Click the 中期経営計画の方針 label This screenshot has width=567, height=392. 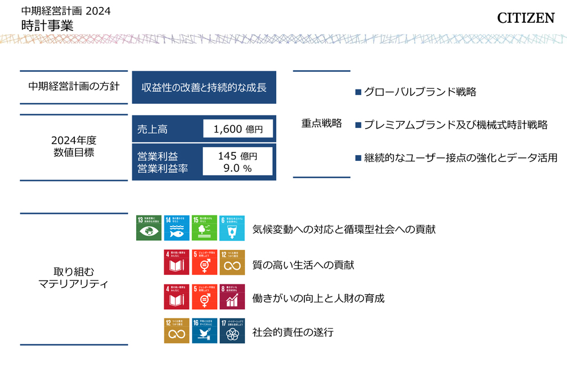(x=74, y=86)
